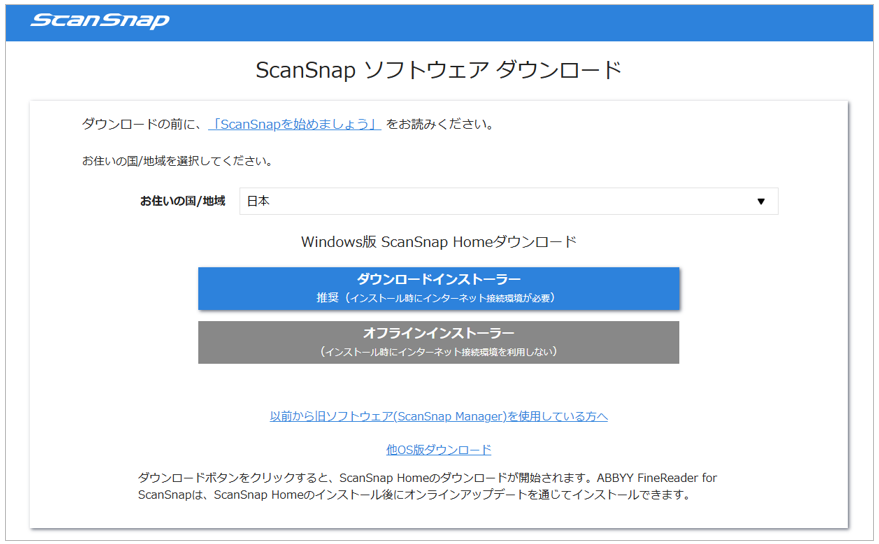Open the「ScanSnapを始めましょう」link
879x544 pixels.
294,125
